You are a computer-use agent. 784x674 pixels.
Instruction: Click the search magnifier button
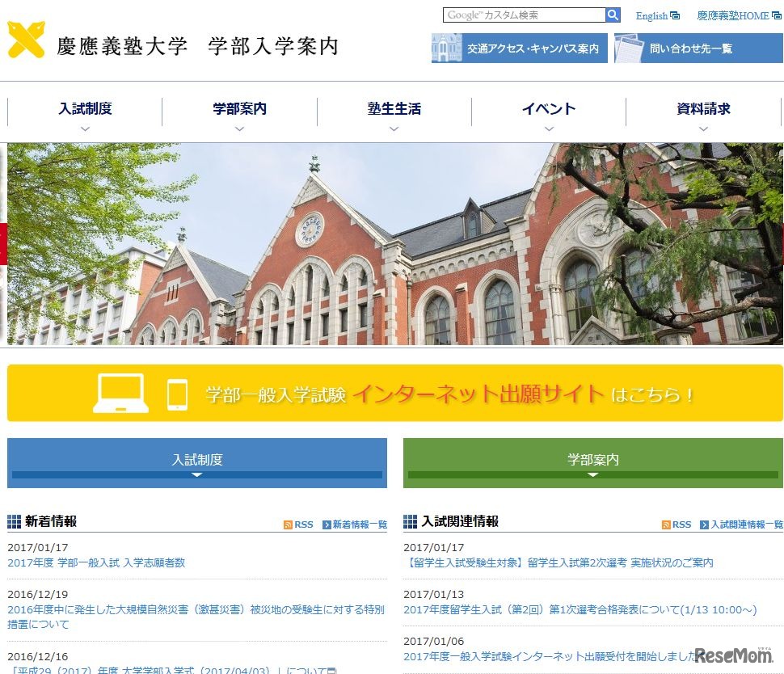[x=613, y=15]
